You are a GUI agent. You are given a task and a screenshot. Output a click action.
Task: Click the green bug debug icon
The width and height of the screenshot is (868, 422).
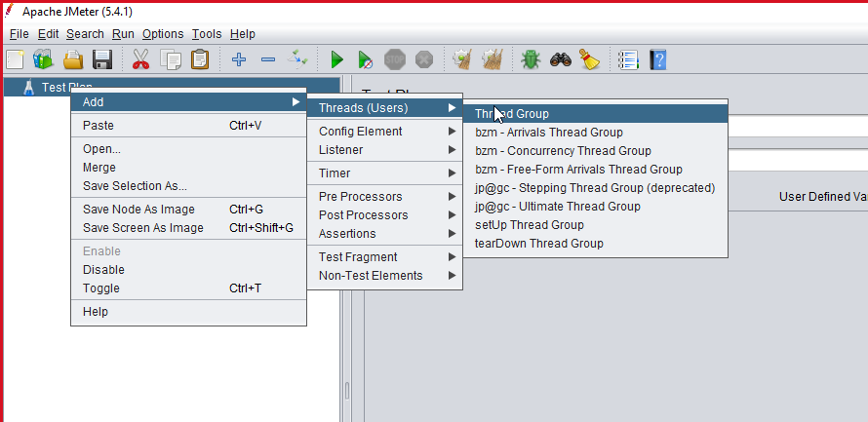click(x=530, y=59)
